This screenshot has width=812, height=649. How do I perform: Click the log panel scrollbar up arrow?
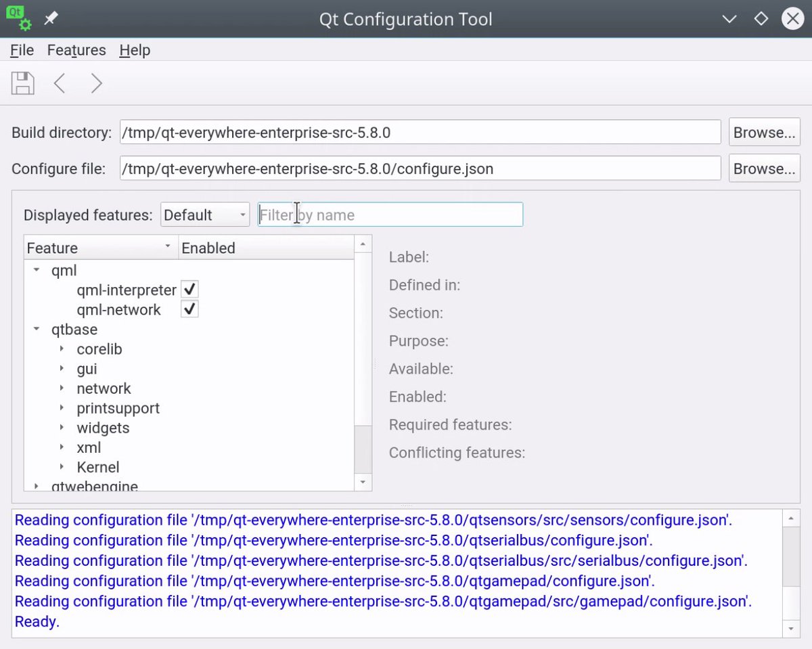pyautogui.click(x=791, y=518)
